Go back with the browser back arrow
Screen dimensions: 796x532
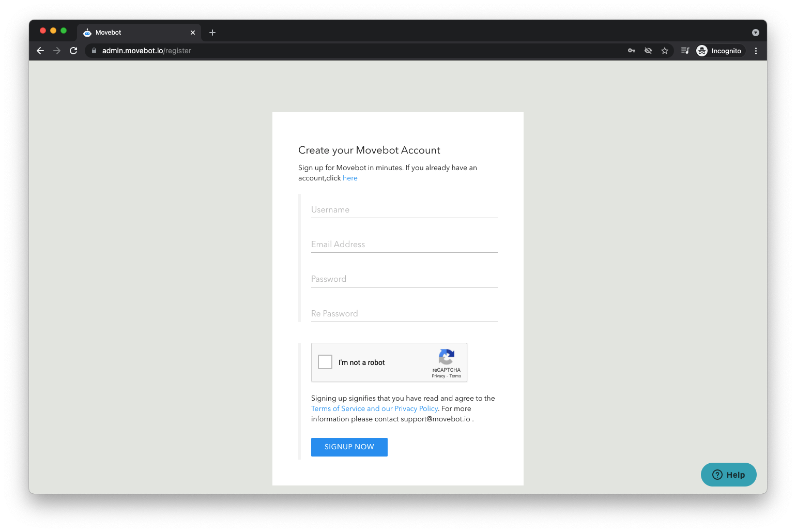tap(40, 51)
